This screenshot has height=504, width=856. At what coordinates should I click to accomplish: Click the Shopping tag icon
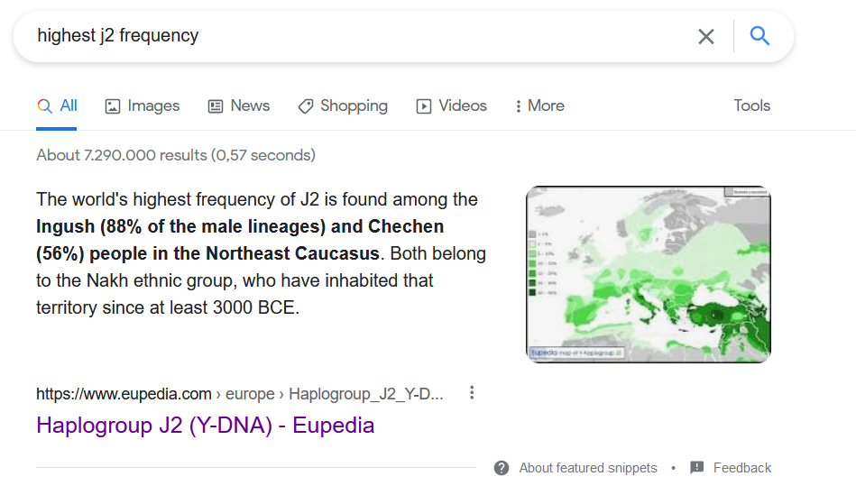pyautogui.click(x=306, y=106)
